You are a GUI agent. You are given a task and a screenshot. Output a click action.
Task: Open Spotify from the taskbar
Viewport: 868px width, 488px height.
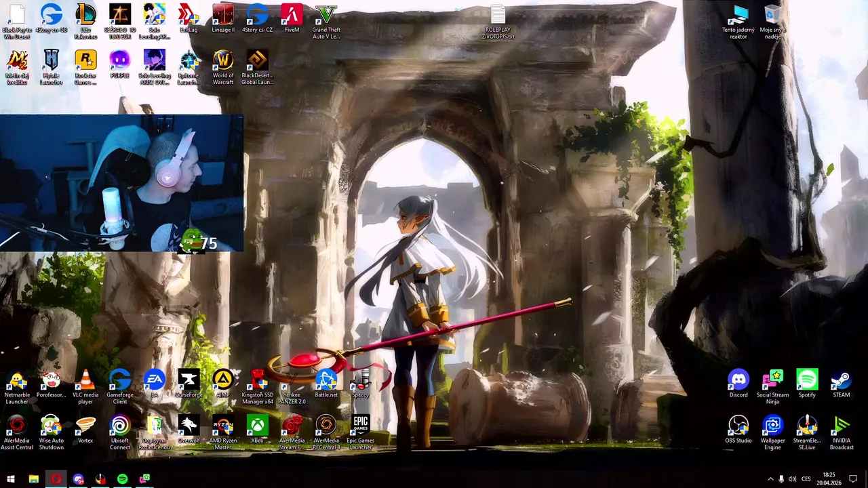pyautogui.click(x=122, y=479)
